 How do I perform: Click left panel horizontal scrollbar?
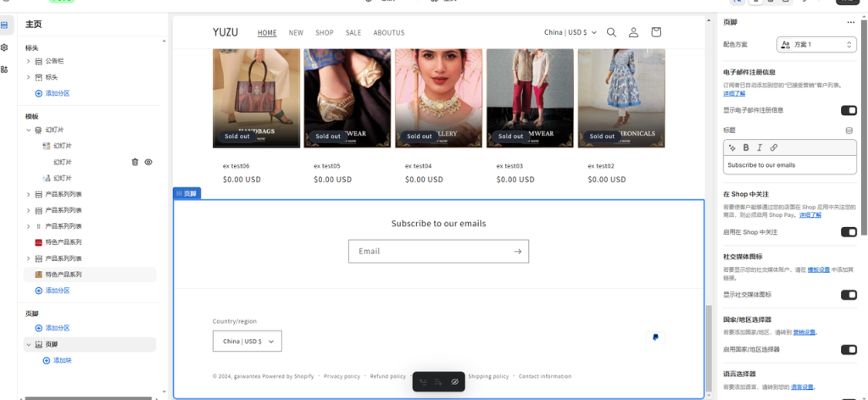click(x=88, y=397)
